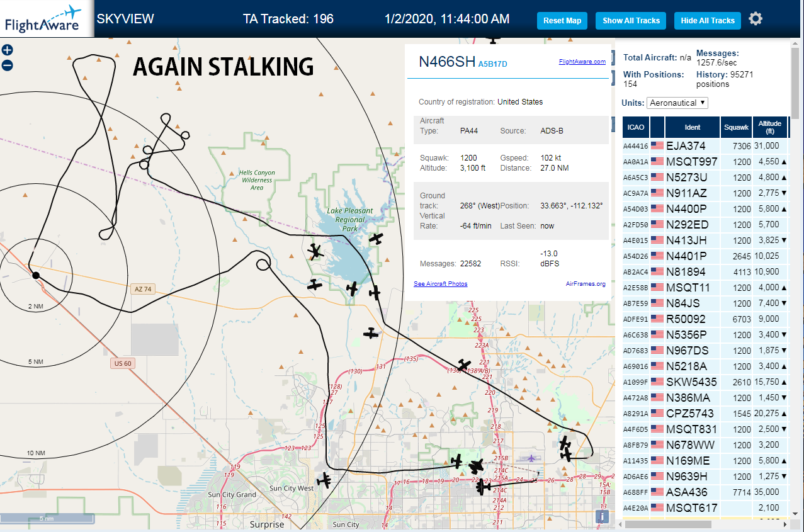Select the MSQT831 aircraft row

[706, 429]
